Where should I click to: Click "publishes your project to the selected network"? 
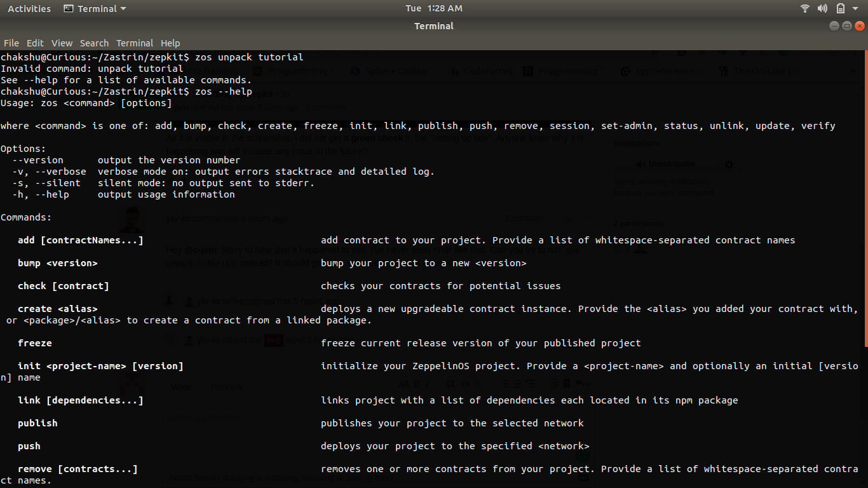(x=452, y=423)
